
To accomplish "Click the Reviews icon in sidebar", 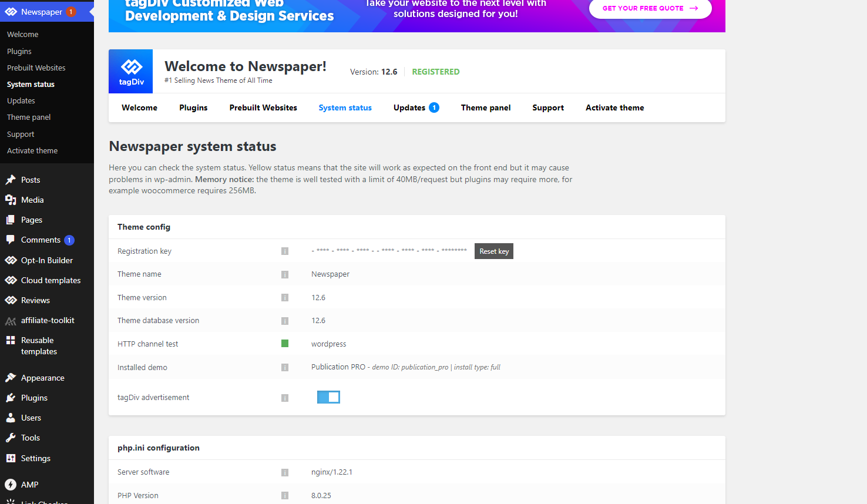I will [x=11, y=300].
